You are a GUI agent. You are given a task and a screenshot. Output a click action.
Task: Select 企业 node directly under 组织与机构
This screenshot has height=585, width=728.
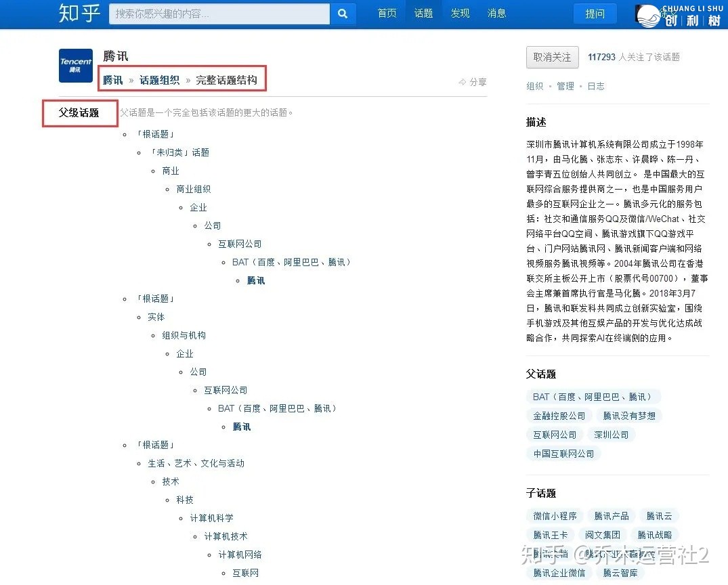(184, 354)
